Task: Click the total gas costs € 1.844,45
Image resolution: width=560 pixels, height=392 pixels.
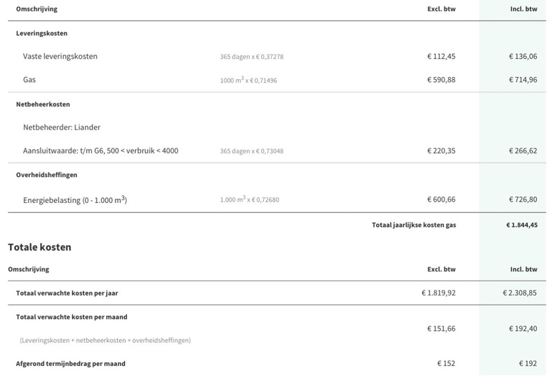Action: (521, 225)
